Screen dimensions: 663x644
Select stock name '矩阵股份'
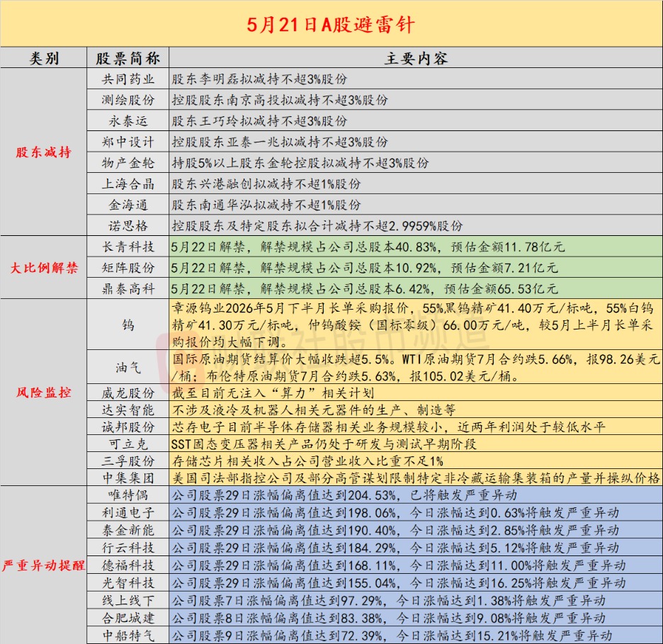127,267
